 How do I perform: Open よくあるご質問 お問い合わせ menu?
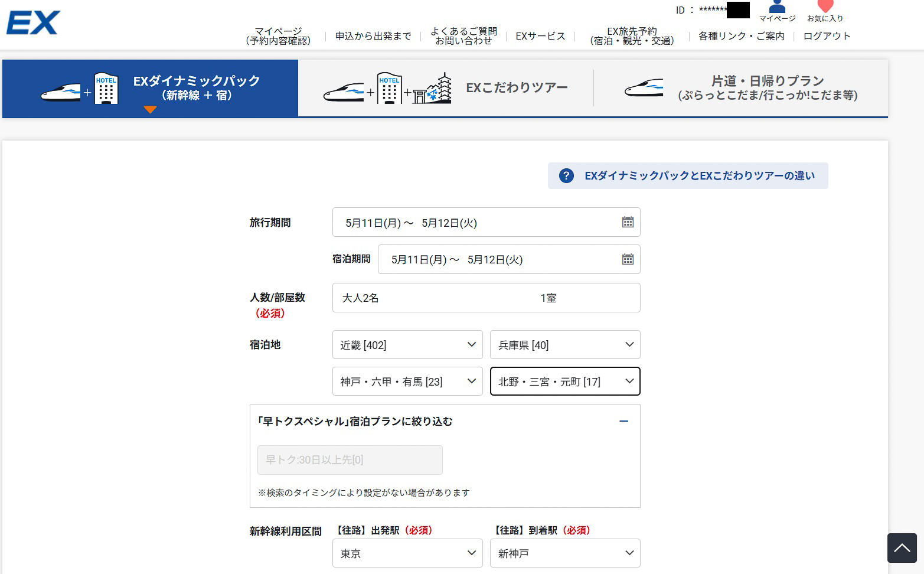click(464, 35)
